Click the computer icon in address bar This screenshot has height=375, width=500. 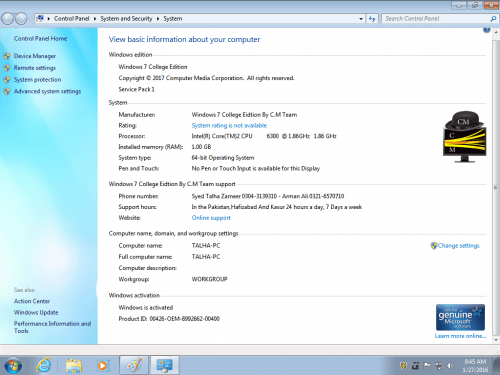point(40,18)
